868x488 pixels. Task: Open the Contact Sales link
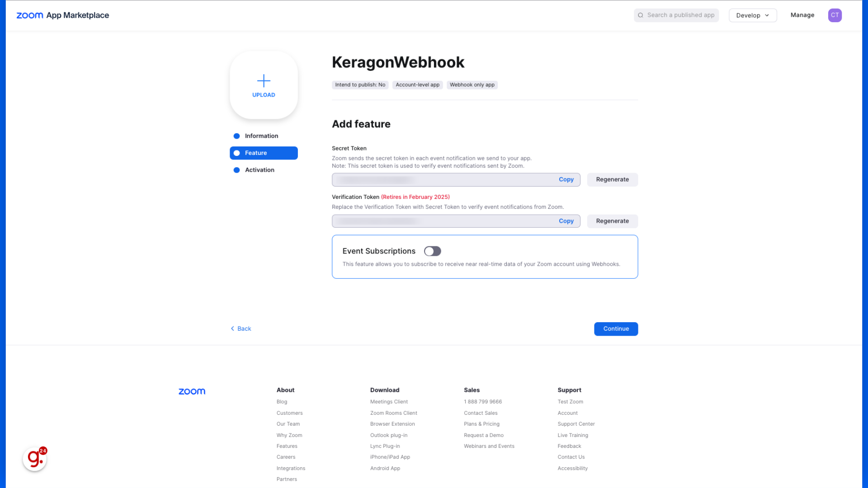click(481, 413)
